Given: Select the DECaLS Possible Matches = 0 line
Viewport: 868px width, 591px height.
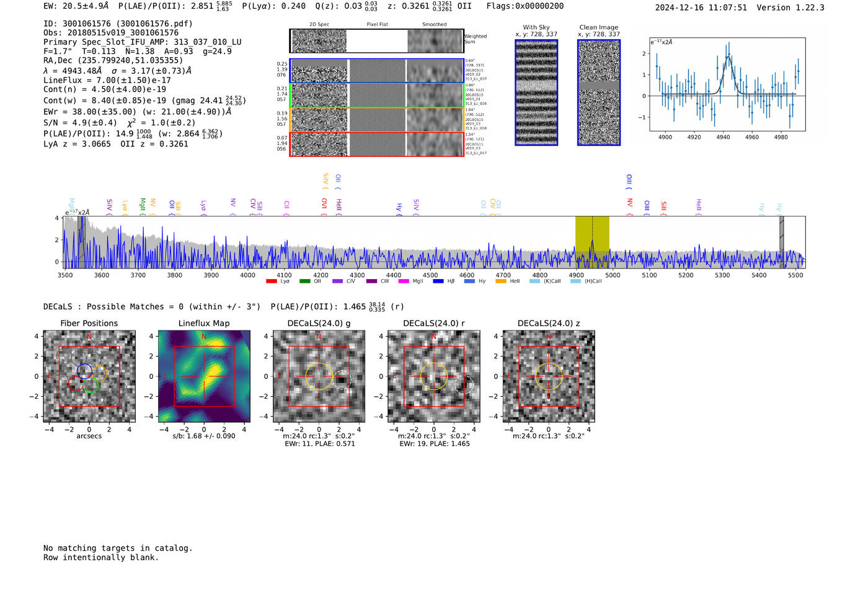Looking at the screenshot, I should coord(152,307).
